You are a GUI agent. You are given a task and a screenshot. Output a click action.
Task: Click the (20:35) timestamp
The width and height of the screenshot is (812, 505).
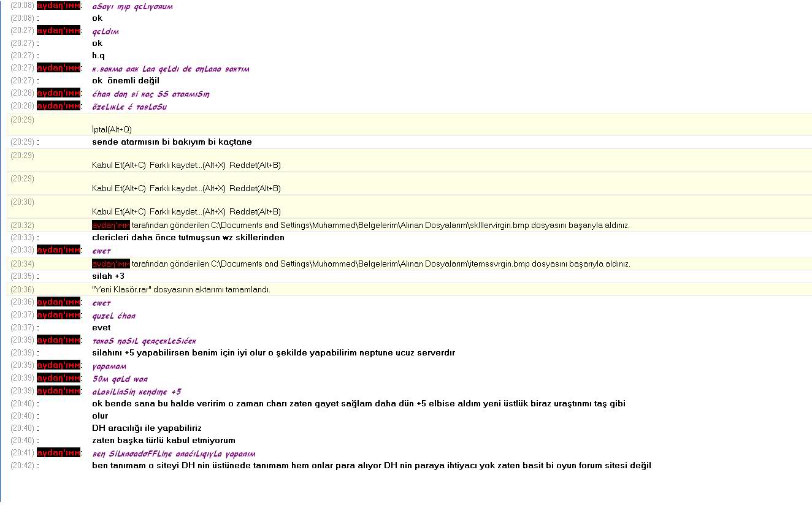[22, 276]
